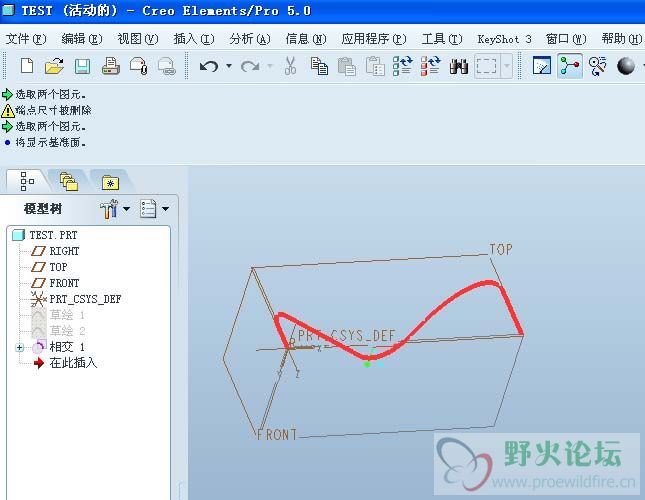Open the 分析(A) menu

click(x=250, y=39)
